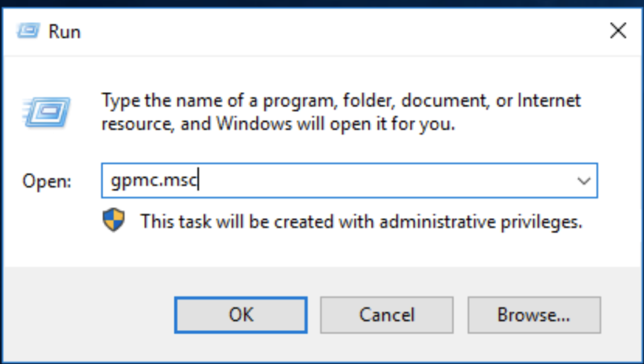Dismiss the dialog with Cancel
This screenshot has height=364, width=644.
tap(387, 315)
